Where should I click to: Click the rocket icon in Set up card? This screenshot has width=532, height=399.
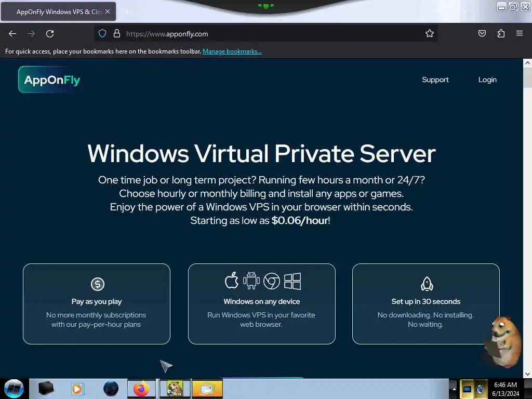pos(427,284)
